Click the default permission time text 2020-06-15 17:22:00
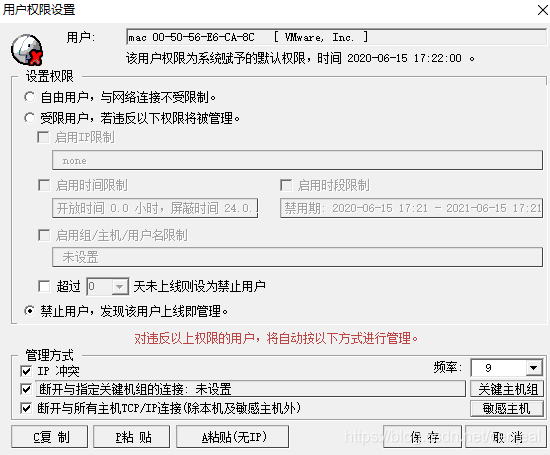Image resolution: width=550 pixels, height=455 pixels. 404,58
